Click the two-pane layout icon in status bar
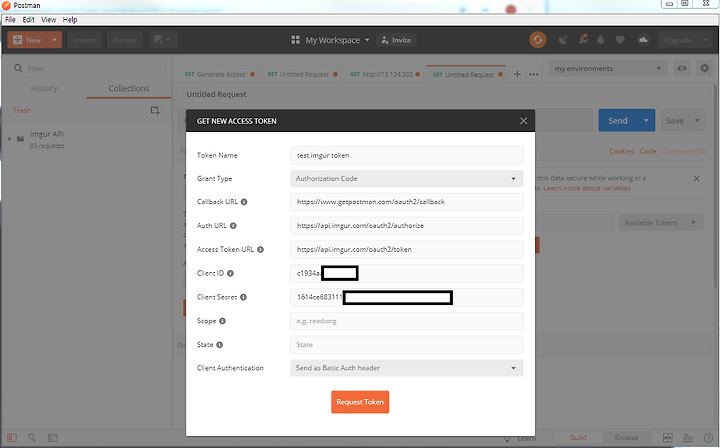Viewport: 720px width, 448px height. coord(668,437)
